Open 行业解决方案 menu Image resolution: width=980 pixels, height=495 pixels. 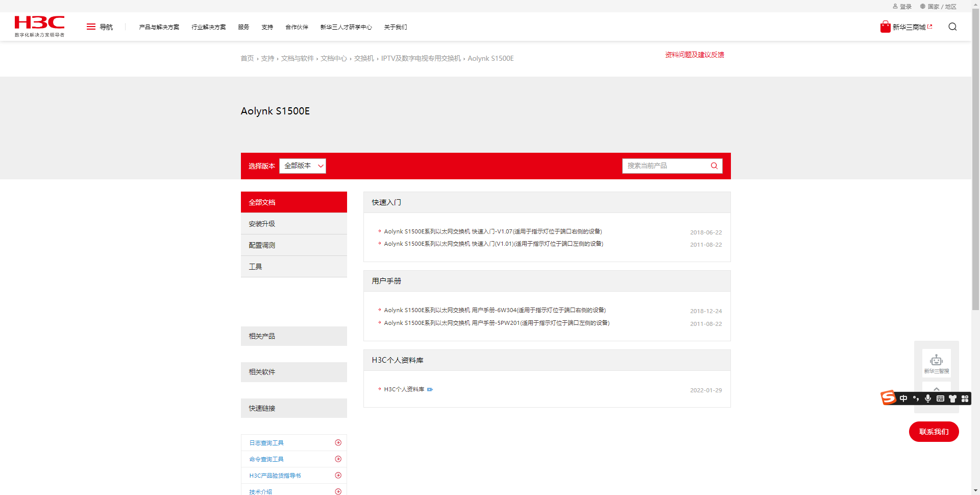pos(209,27)
